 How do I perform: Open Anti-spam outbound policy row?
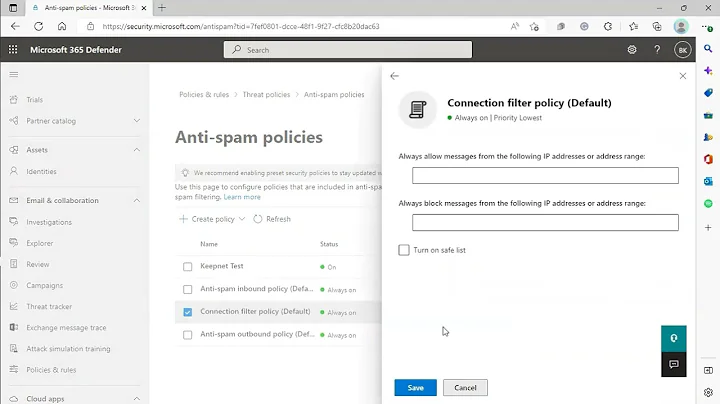(257, 334)
